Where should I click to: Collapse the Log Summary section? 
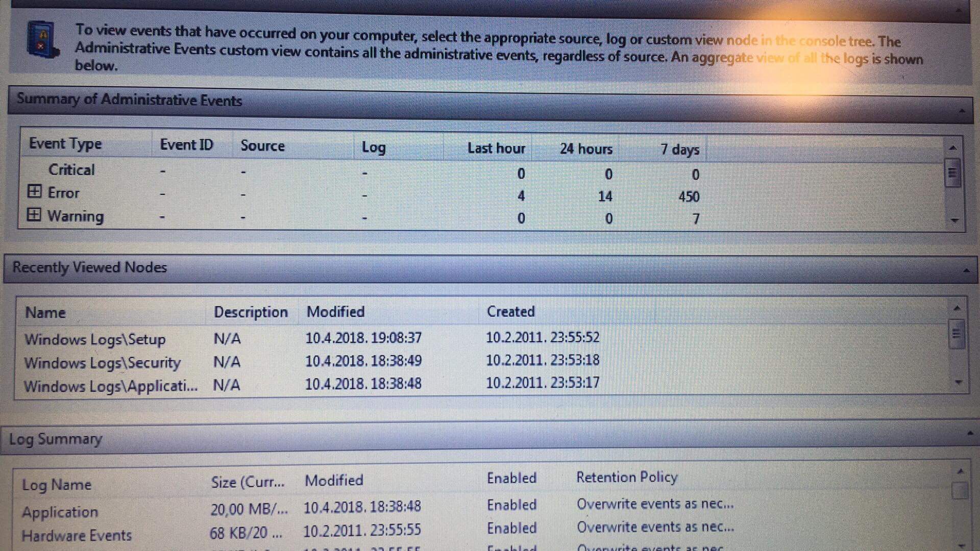click(x=970, y=434)
